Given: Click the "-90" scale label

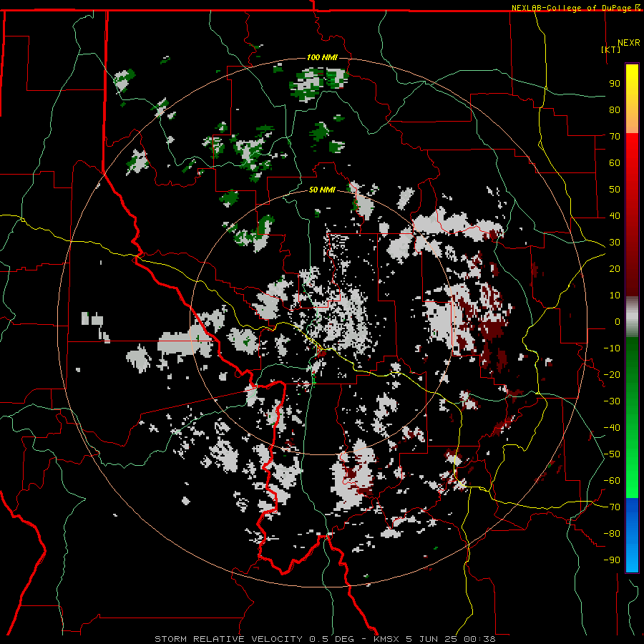Looking at the screenshot, I should (612, 560).
